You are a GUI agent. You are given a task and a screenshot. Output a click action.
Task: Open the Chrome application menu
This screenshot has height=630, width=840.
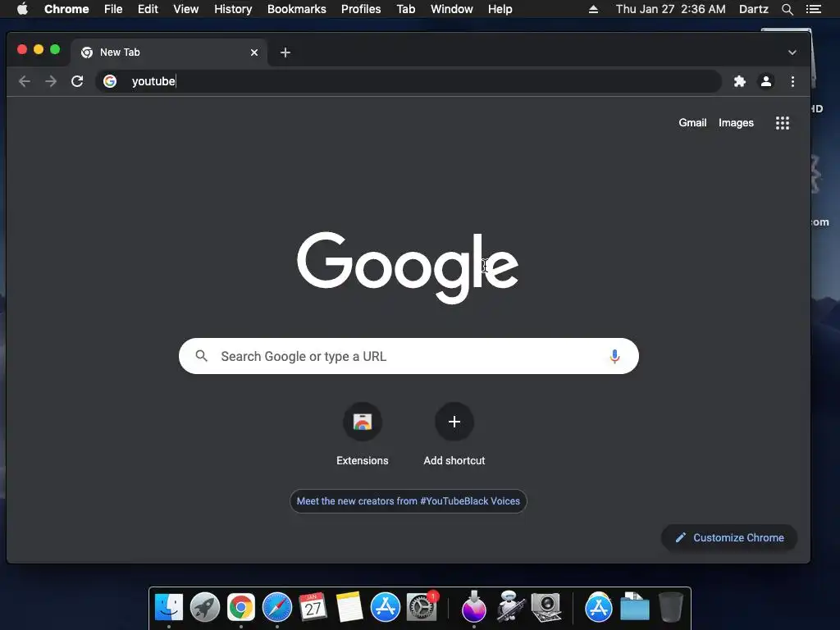click(x=66, y=9)
